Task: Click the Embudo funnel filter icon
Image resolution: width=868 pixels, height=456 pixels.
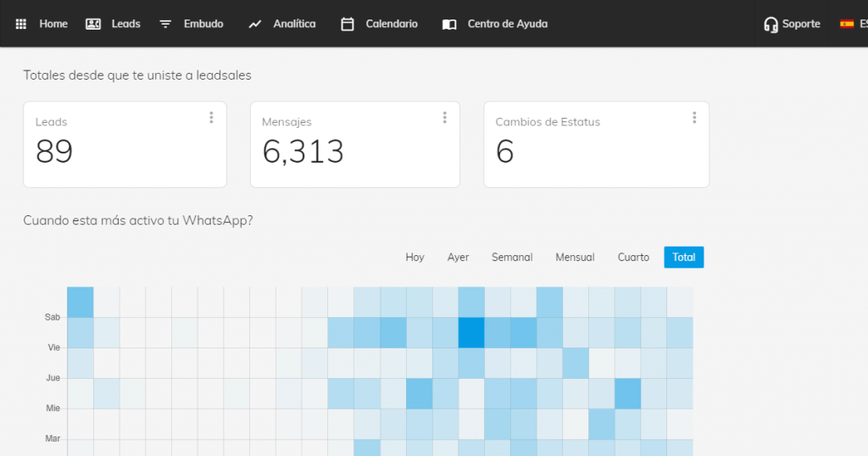Action: tap(165, 24)
